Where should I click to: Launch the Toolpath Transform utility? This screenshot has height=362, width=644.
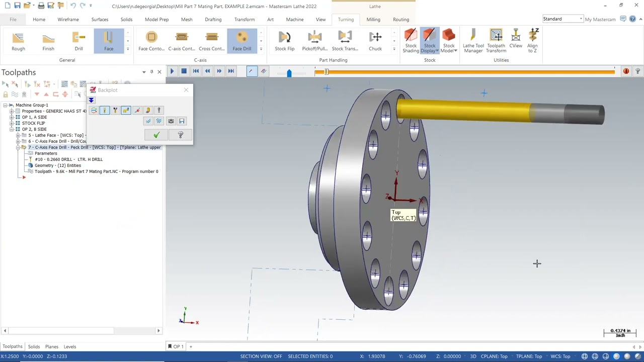[x=496, y=41]
